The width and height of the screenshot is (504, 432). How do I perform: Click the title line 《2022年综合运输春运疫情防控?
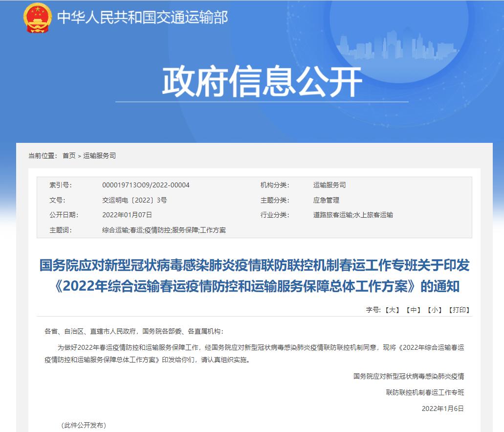point(257,286)
